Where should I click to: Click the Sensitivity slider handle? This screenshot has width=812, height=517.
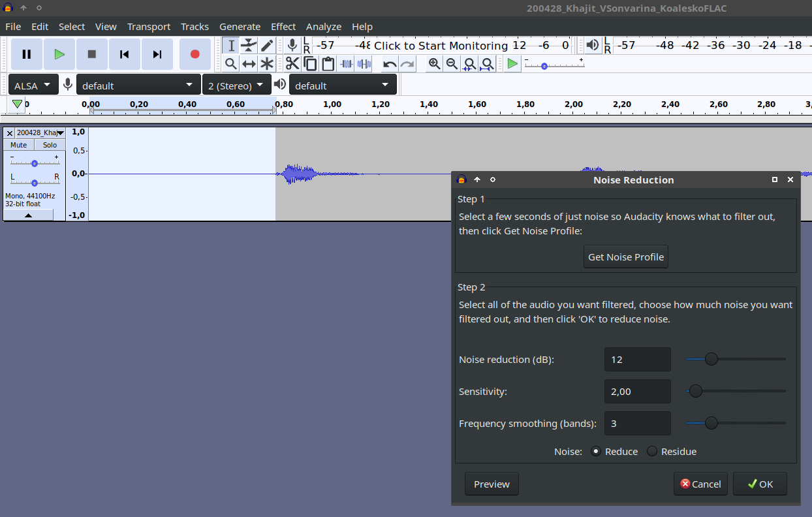tap(696, 391)
